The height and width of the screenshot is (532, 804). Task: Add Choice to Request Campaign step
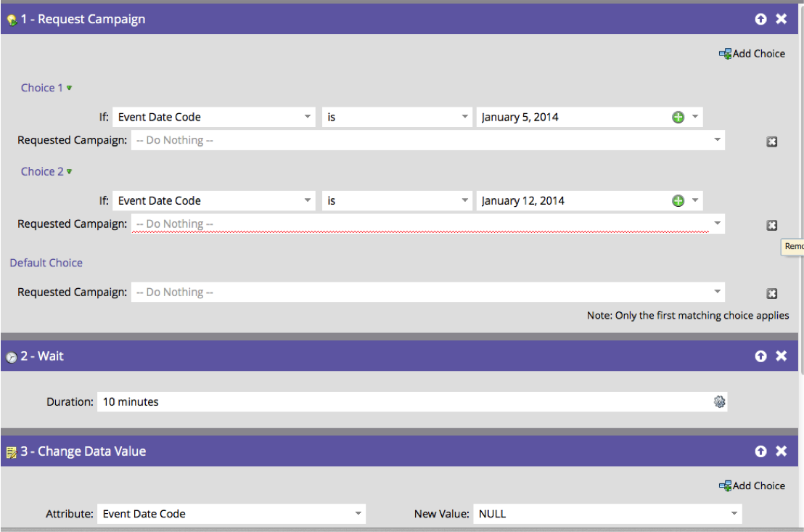click(752, 54)
